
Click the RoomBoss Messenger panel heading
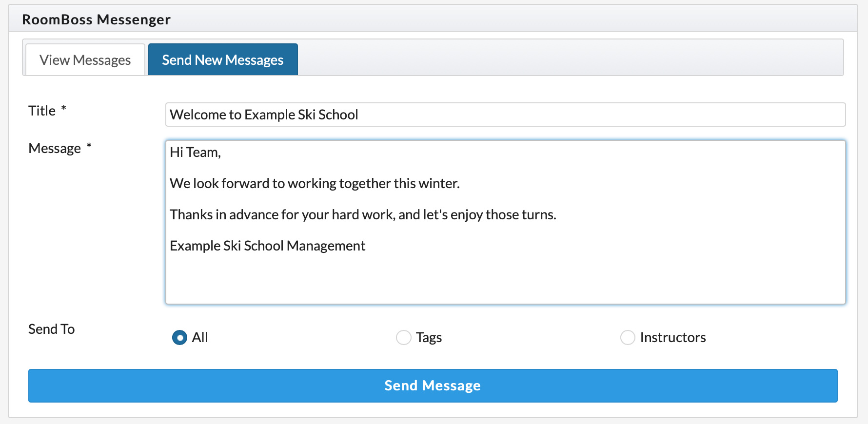coord(96,19)
